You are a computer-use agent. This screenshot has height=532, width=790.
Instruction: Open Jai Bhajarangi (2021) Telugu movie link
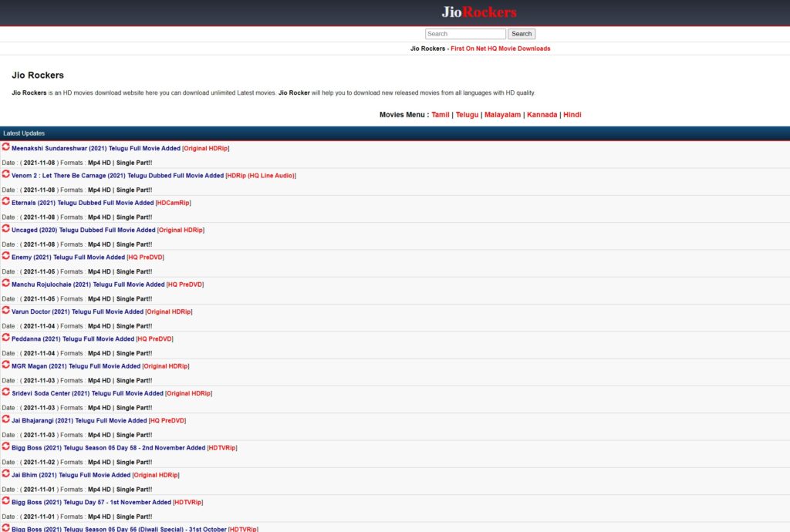pos(99,420)
